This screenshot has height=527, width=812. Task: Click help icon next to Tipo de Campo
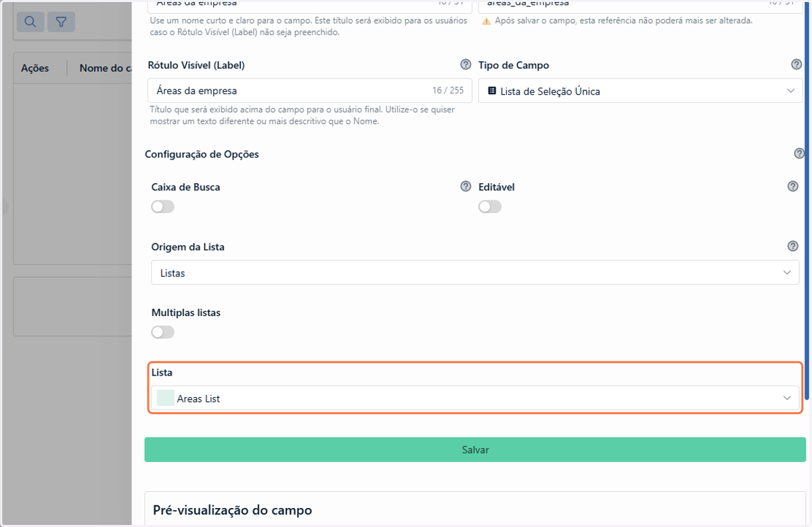[796, 65]
